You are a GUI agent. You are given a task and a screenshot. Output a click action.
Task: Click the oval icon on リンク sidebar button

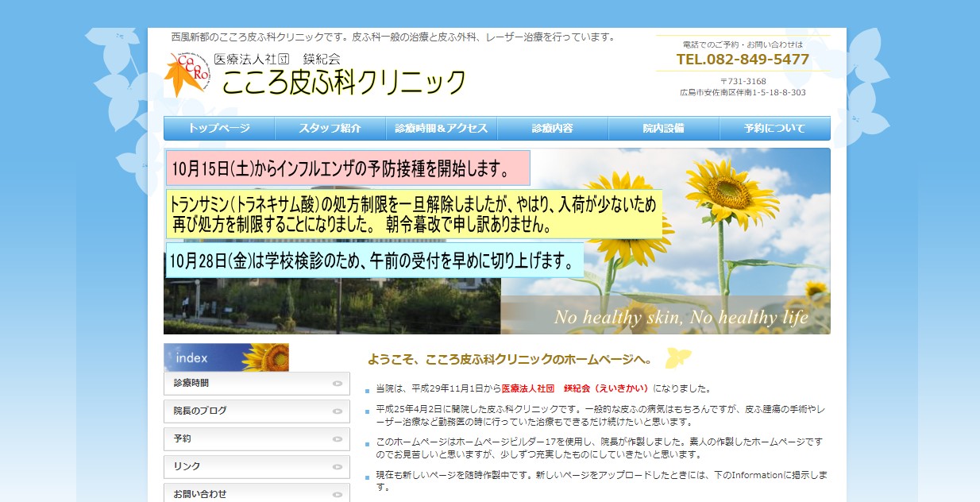[338, 467]
